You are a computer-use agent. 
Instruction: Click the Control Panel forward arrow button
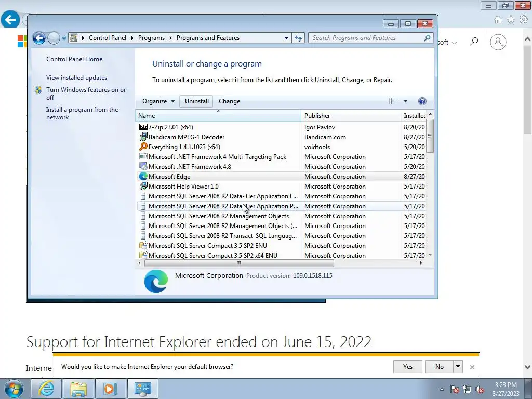[54, 38]
